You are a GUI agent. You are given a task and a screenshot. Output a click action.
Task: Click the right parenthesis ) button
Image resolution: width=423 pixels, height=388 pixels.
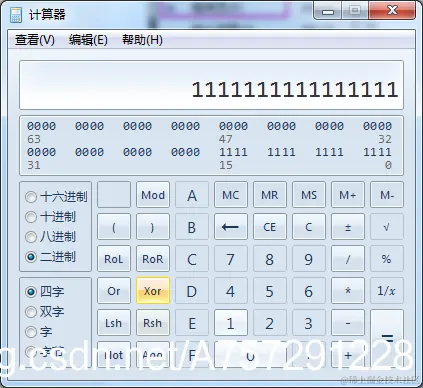click(153, 227)
